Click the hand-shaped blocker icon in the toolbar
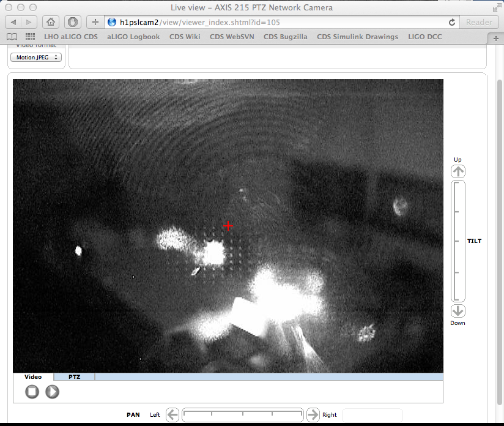Screen dimensions: 504x426 point(73,22)
